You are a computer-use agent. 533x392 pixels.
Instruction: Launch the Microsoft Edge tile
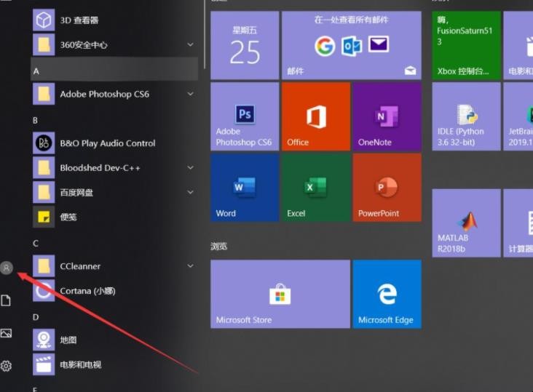click(387, 294)
